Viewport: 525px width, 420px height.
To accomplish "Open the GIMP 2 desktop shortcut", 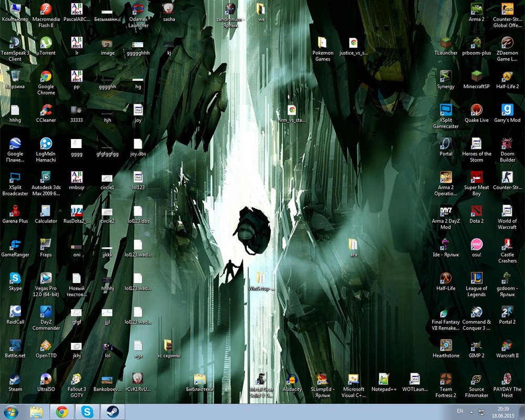I will [x=477, y=349].
